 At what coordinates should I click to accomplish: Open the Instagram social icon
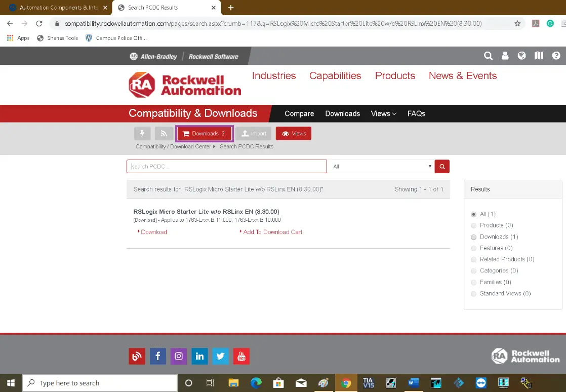(179, 356)
